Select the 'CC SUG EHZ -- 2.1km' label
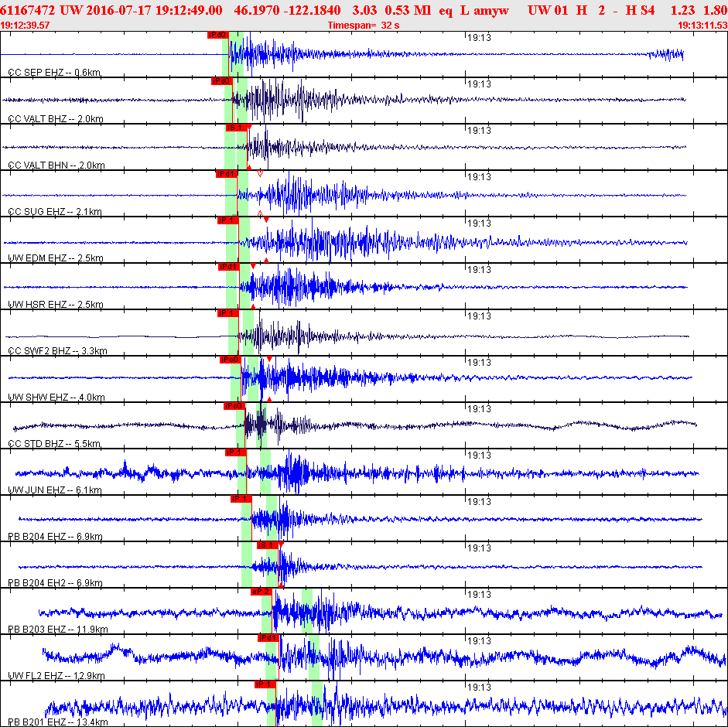This screenshot has height=727, width=728. click(55, 212)
